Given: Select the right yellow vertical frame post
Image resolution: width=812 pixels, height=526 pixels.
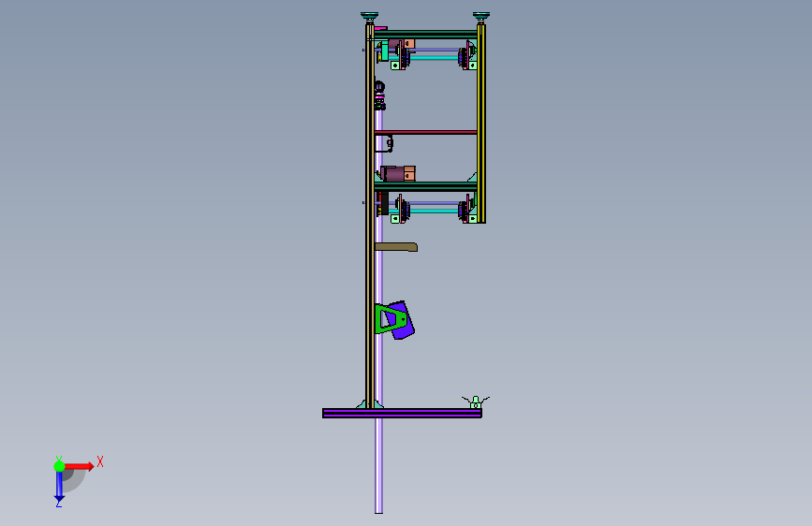Looking at the screenshot, I should (x=481, y=124).
